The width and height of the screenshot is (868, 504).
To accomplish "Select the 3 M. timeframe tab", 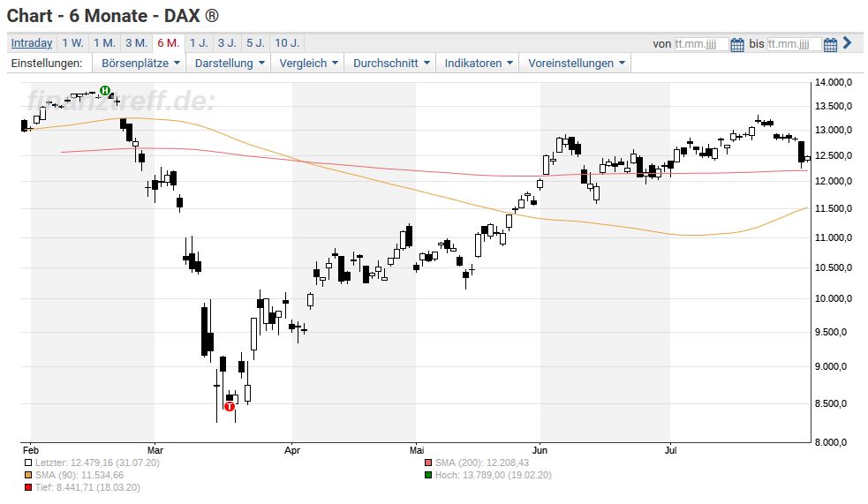I will coord(136,43).
